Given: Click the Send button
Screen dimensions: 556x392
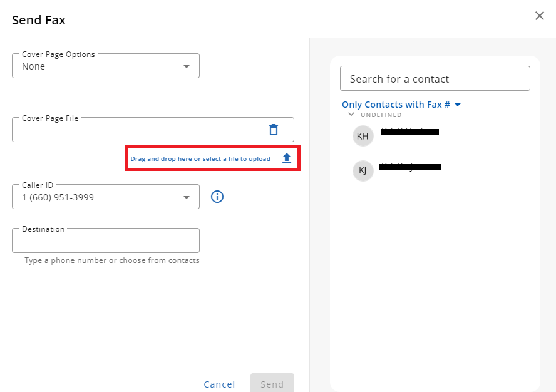Looking at the screenshot, I should [x=272, y=384].
